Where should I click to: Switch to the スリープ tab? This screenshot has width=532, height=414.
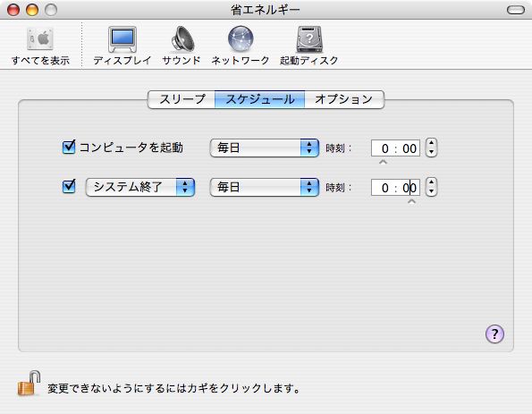(182, 99)
